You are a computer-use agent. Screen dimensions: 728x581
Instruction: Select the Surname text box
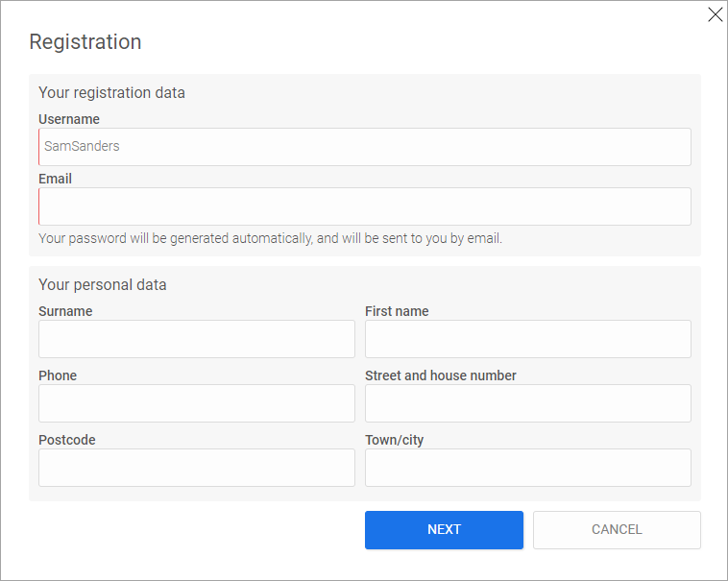coord(197,339)
